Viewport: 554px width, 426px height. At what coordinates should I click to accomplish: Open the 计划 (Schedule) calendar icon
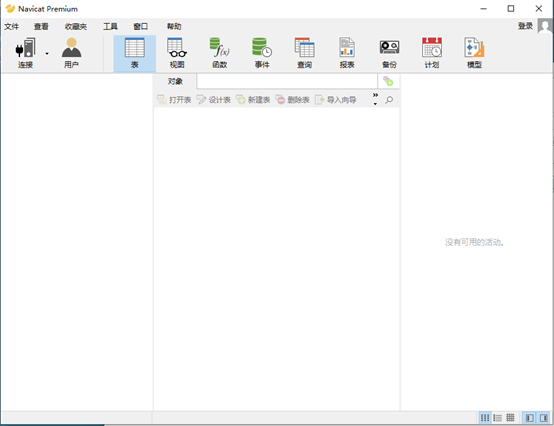(x=432, y=53)
